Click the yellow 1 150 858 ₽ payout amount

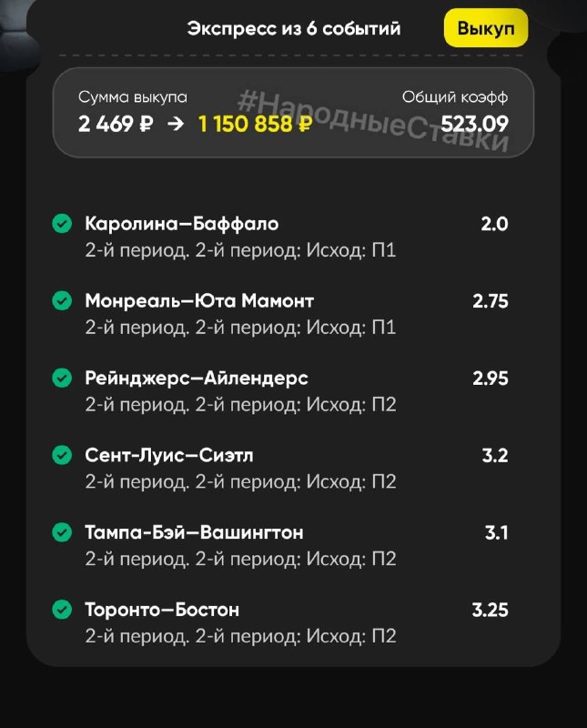[x=255, y=125]
